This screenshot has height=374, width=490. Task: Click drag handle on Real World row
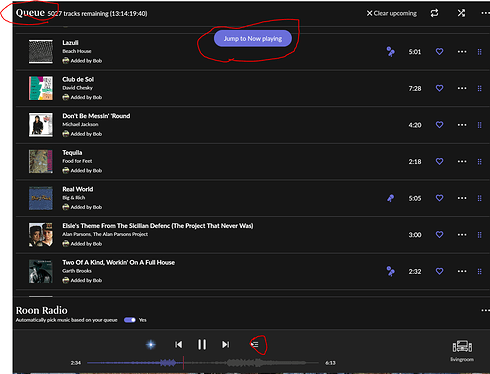pyautogui.click(x=480, y=198)
